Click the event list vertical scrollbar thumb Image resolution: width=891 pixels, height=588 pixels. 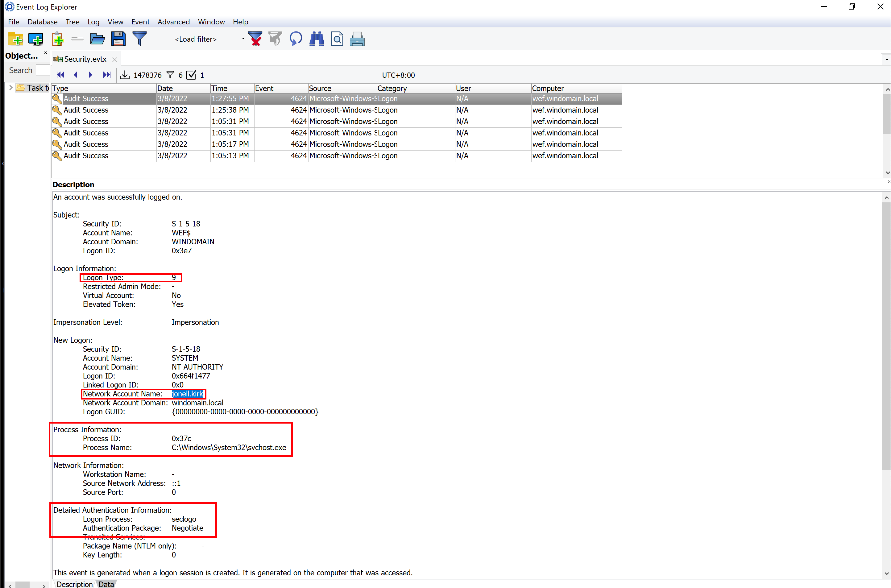coord(887,114)
